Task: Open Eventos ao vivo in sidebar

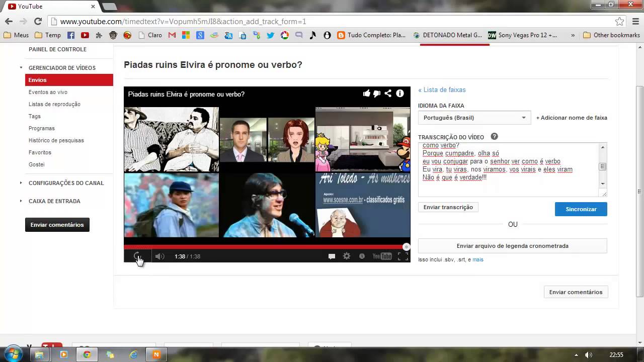Action: [48, 92]
